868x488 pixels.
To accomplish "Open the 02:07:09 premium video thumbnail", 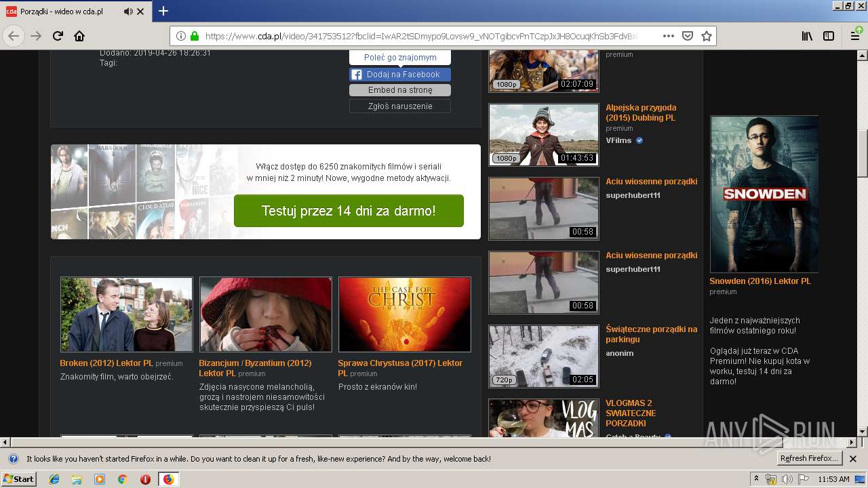I will tap(544, 70).
